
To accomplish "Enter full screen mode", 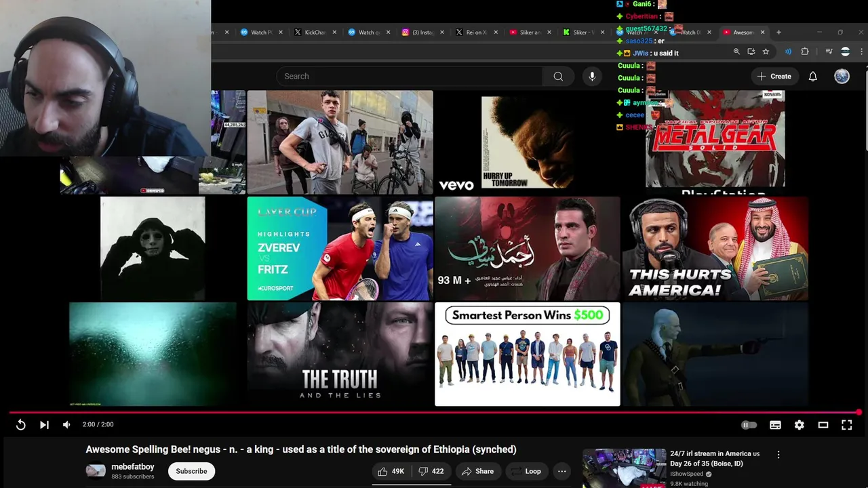I will [x=847, y=425].
